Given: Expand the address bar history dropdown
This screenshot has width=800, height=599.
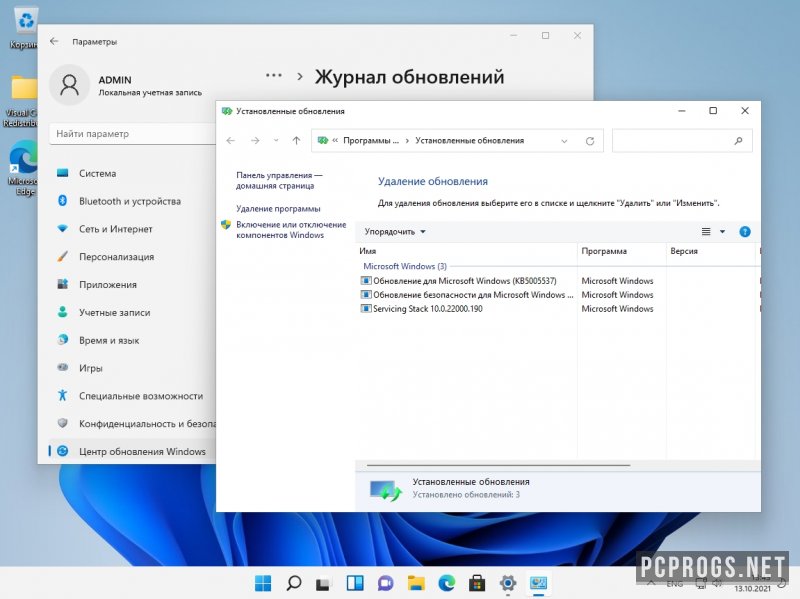Looking at the screenshot, I should pyautogui.click(x=564, y=141).
